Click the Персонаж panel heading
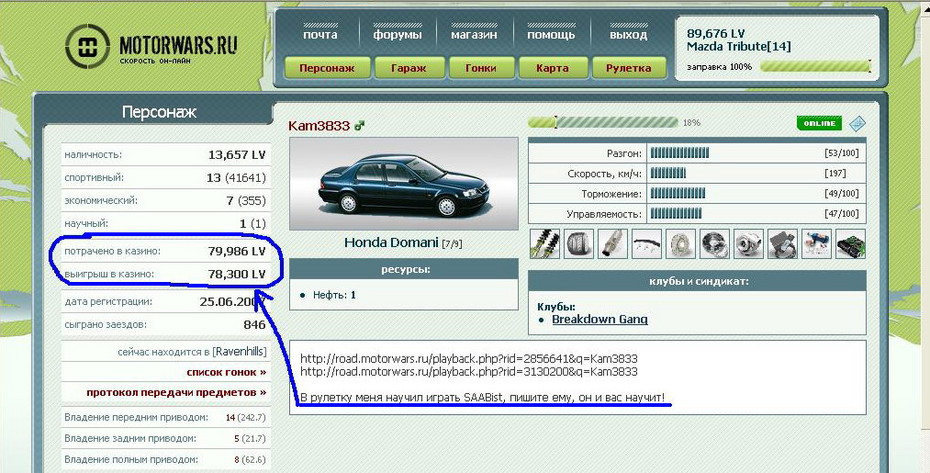930x473 pixels. 159,112
